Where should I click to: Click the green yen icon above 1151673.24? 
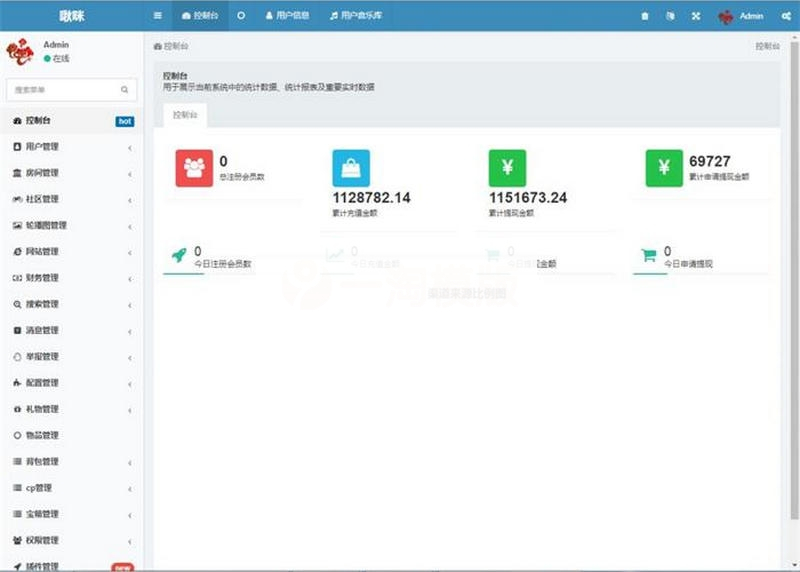pos(507,168)
